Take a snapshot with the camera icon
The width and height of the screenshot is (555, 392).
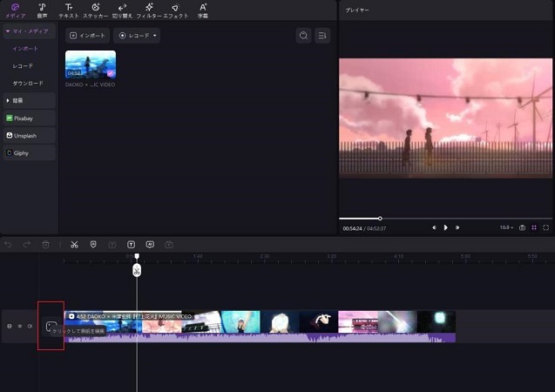coord(522,227)
